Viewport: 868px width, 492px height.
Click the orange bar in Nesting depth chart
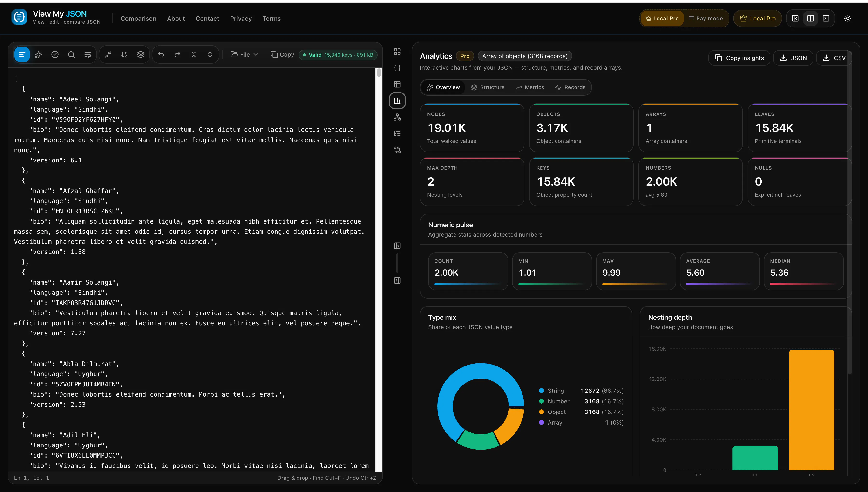[812, 410]
